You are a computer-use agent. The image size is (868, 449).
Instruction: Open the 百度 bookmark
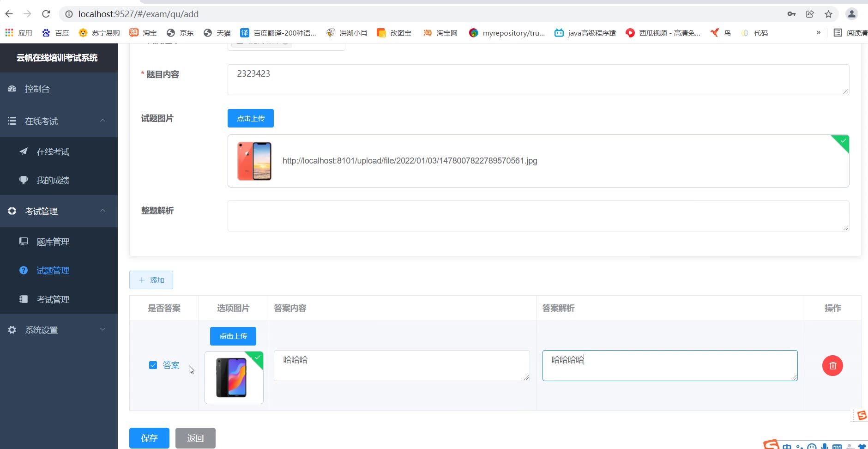[55, 33]
